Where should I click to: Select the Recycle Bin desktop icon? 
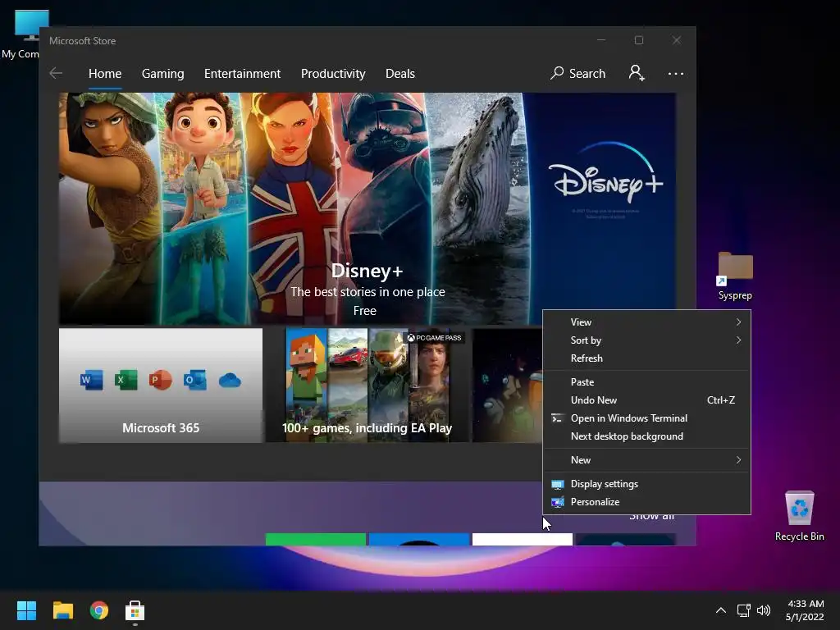(x=799, y=516)
